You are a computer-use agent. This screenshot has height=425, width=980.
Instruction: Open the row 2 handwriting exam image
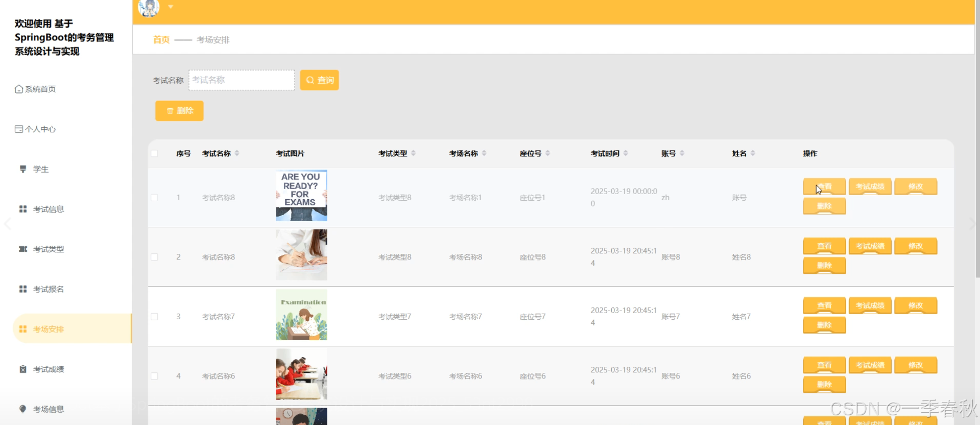pyautogui.click(x=301, y=255)
